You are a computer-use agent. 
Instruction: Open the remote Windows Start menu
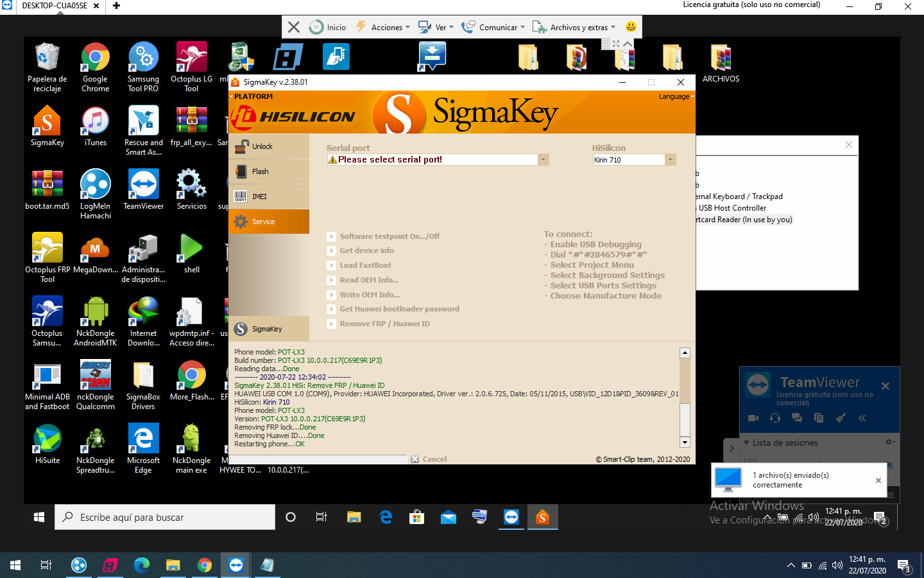point(39,517)
